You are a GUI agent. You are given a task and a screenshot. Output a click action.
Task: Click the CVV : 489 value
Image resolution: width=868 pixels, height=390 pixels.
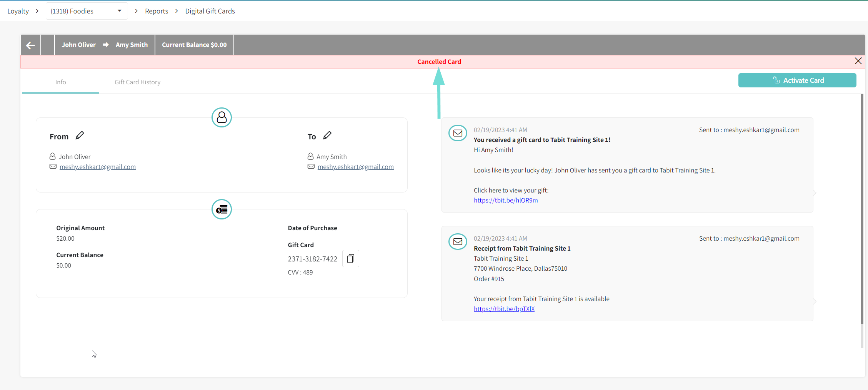coord(300,272)
